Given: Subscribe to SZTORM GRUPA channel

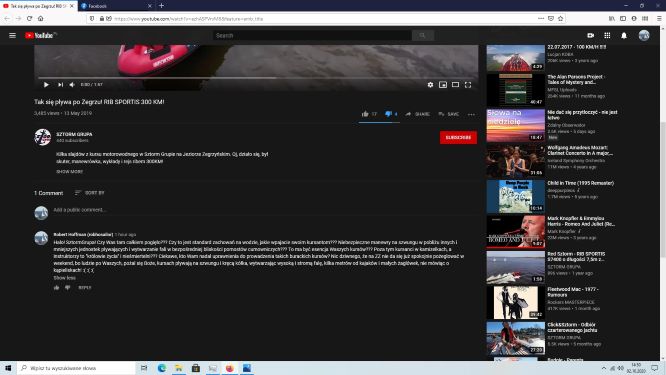Looking at the screenshot, I should tap(458, 138).
